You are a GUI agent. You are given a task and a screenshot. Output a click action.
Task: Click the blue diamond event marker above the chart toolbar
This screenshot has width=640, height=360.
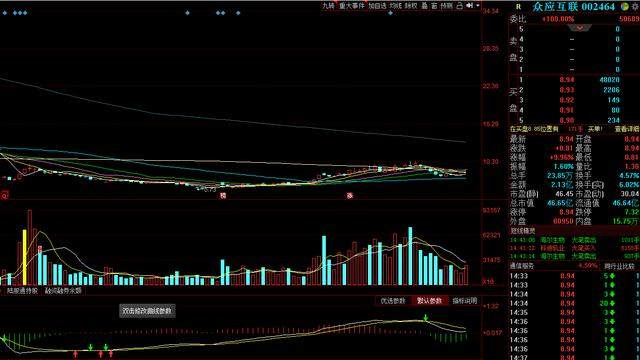point(391,13)
